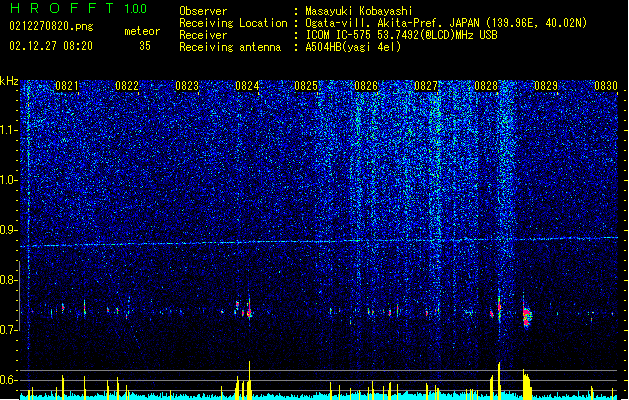Click the 0822 time marker

[x=127, y=86]
